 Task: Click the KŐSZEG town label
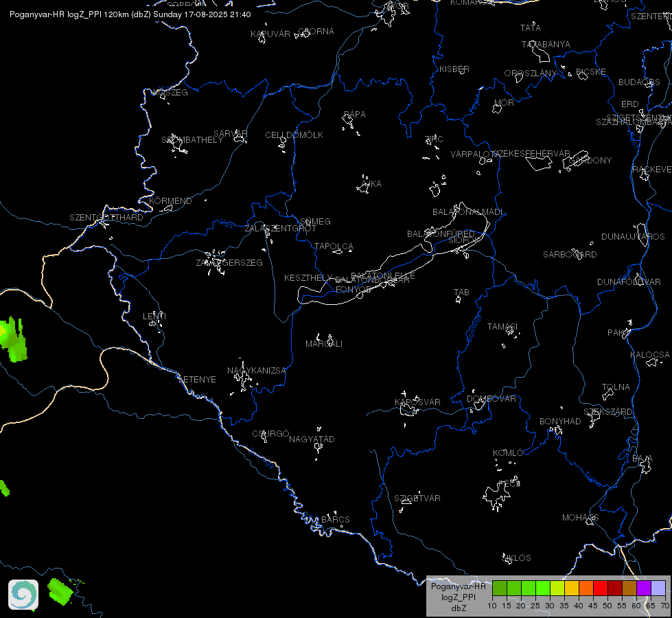click(170, 92)
